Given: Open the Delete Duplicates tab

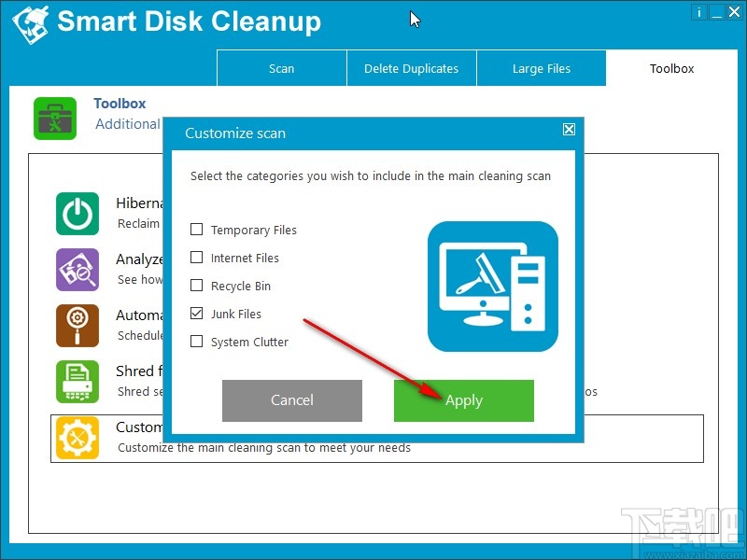Looking at the screenshot, I should 412,68.
